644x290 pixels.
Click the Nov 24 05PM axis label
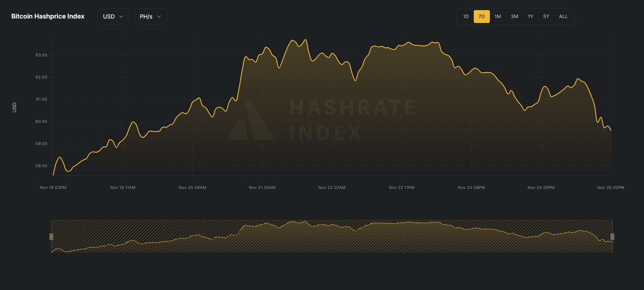click(541, 188)
